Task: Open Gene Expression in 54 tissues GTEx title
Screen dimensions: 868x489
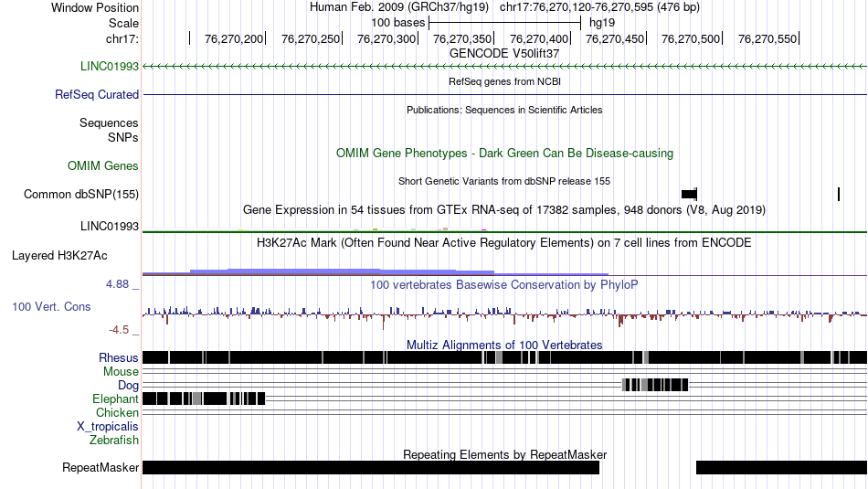Action: pos(504,210)
